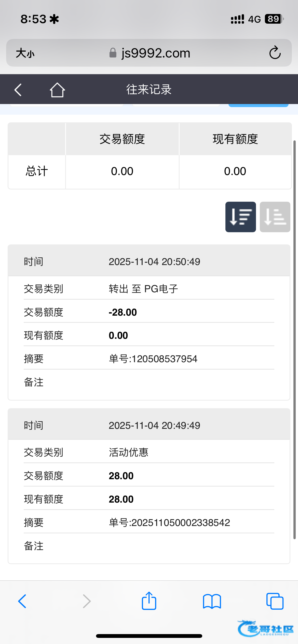Sort records in descending order
This screenshot has height=644, width=298.
click(x=240, y=217)
